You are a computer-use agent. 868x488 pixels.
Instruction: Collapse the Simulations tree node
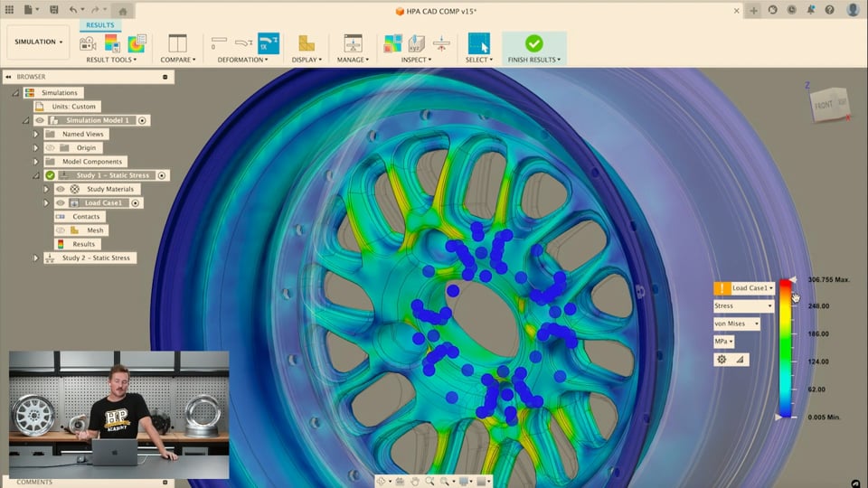(15, 93)
